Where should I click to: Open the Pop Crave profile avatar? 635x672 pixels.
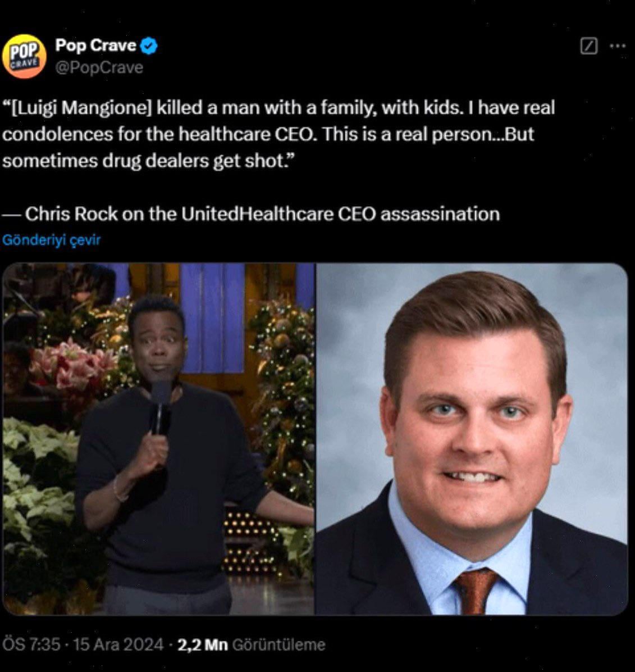tap(24, 56)
